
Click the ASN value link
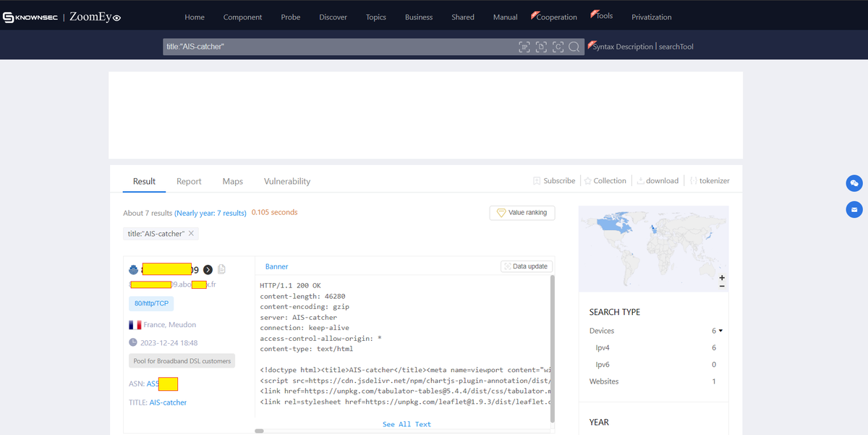tap(162, 384)
